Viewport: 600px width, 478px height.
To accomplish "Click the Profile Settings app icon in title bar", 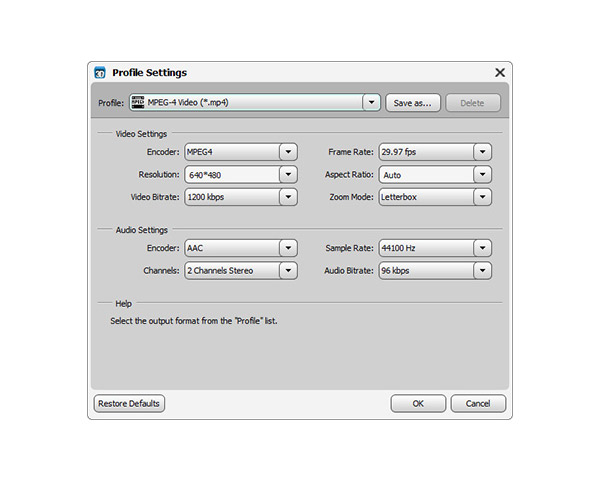I will point(100,72).
